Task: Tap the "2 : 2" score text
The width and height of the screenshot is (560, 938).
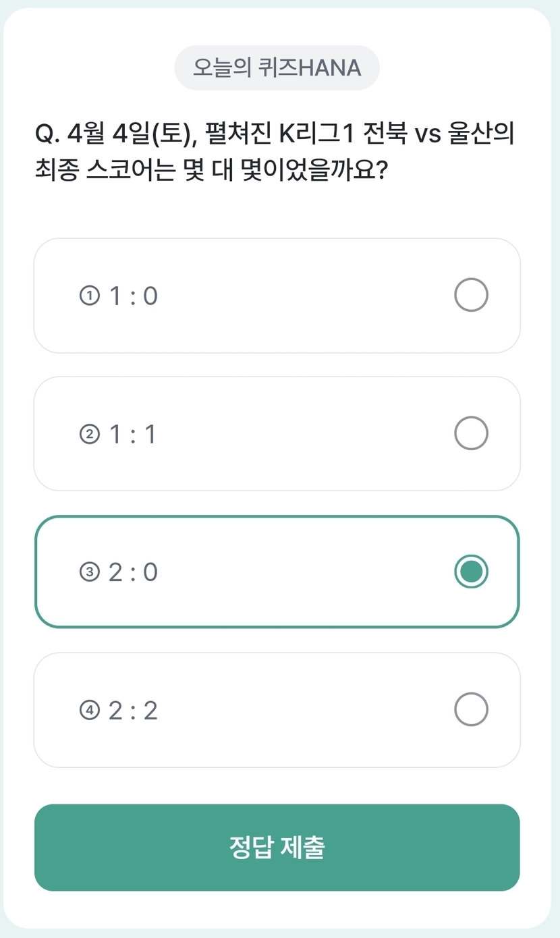Action: pyautogui.click(x=133, y=711)
